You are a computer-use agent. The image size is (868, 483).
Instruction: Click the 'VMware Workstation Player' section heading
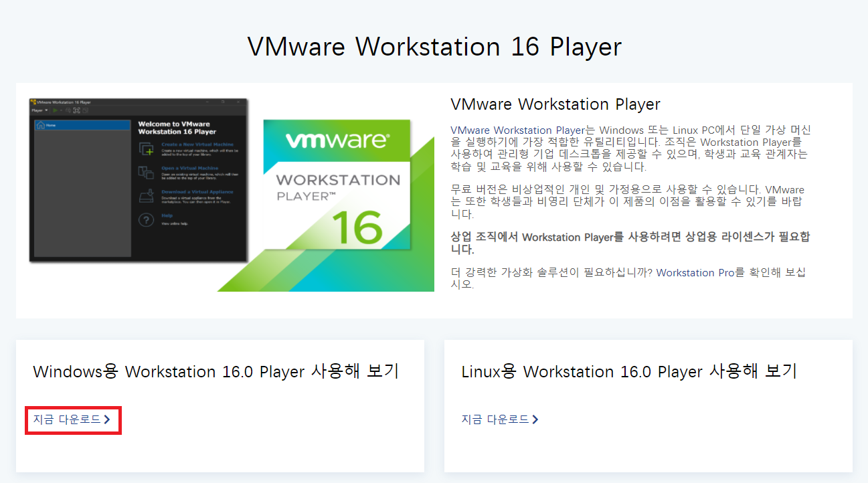click(555, 104)
